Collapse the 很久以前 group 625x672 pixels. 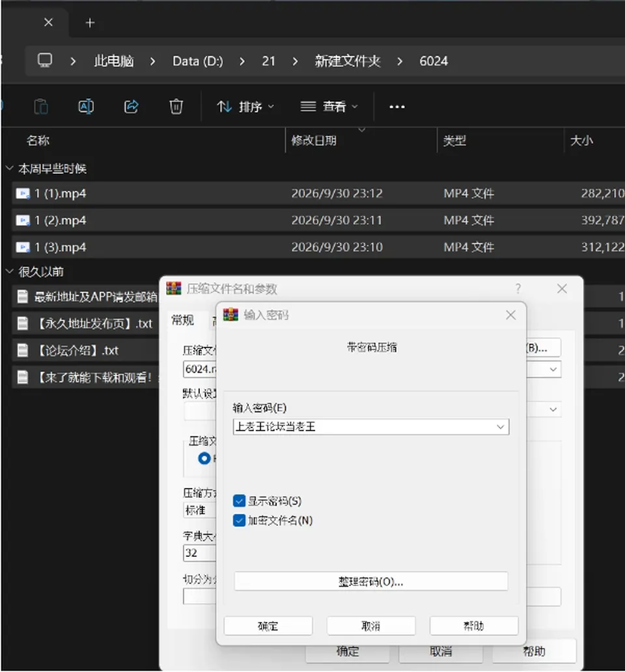coord(9,271)
